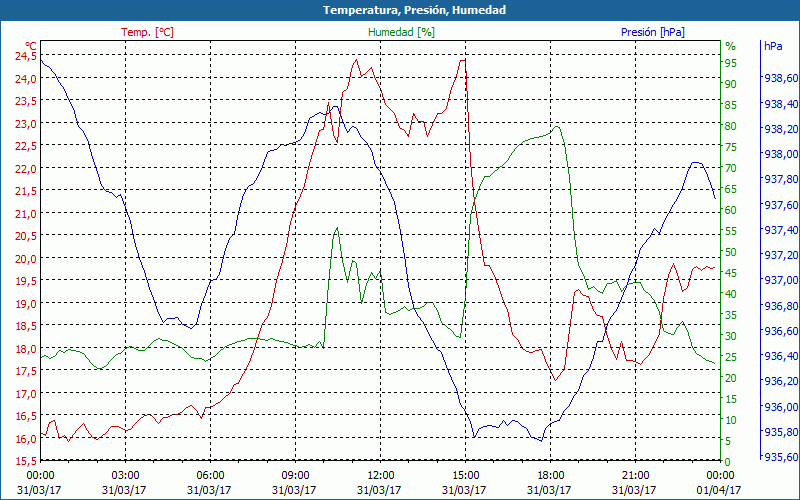Click the °C unit label above temperature axis

[31, 45]
